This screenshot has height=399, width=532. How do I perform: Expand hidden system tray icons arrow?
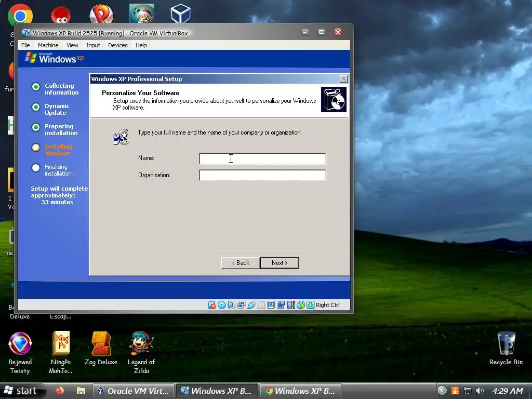442,391
